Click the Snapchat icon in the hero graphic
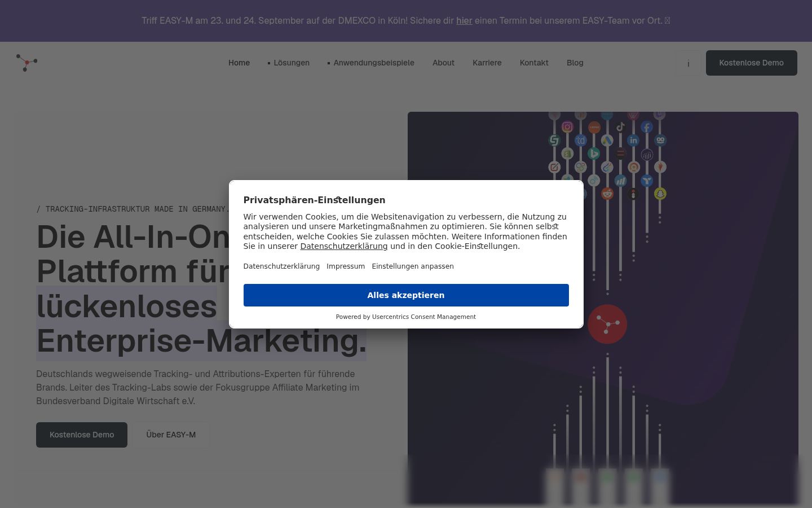Viewport: 812px width, 508px height. 660,194
